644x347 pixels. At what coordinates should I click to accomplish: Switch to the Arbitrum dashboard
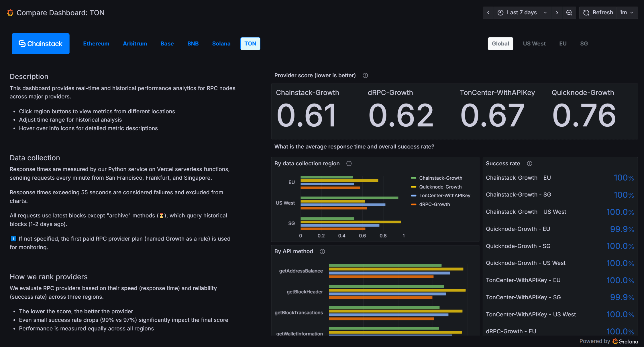135,43
